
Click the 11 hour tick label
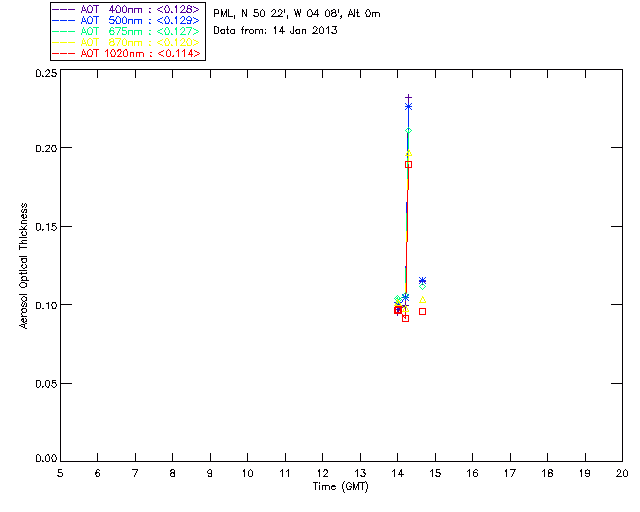click(x=285, y=473)
